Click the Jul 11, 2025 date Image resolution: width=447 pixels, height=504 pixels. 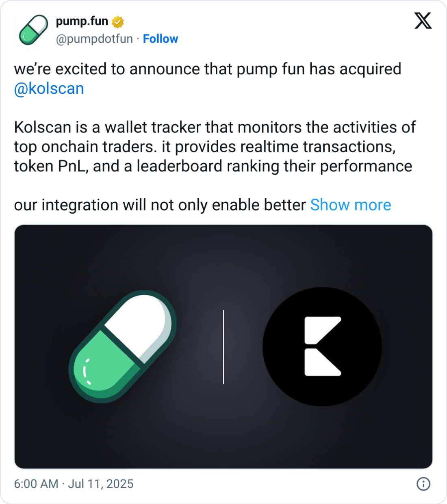tap(101, 484)
